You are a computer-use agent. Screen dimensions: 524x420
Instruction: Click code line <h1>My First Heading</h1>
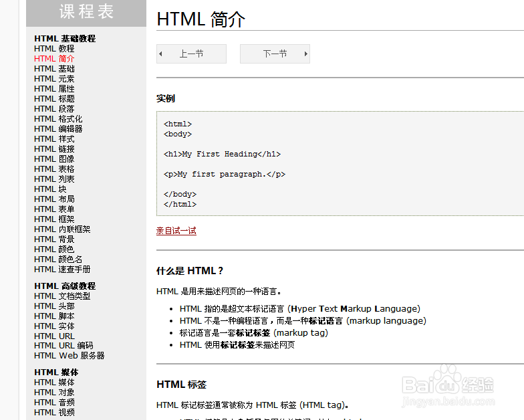tap(222, 154)
